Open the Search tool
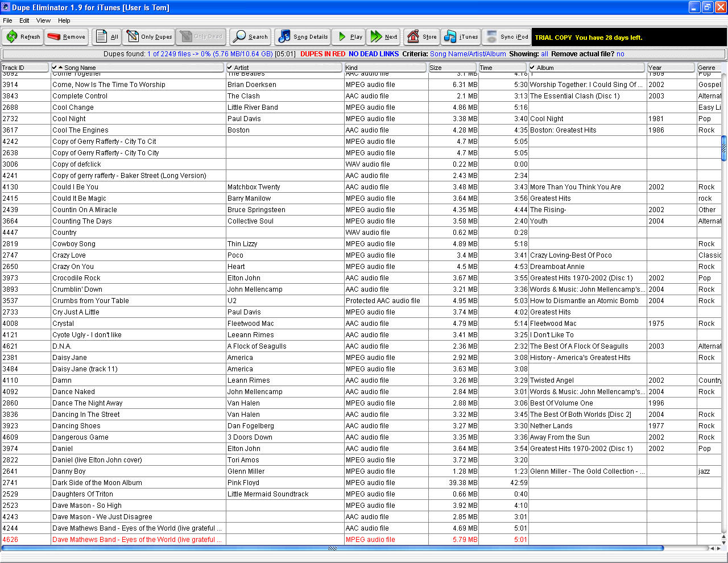The width and height of the screenshot is (728, 563). click(250, 37)
